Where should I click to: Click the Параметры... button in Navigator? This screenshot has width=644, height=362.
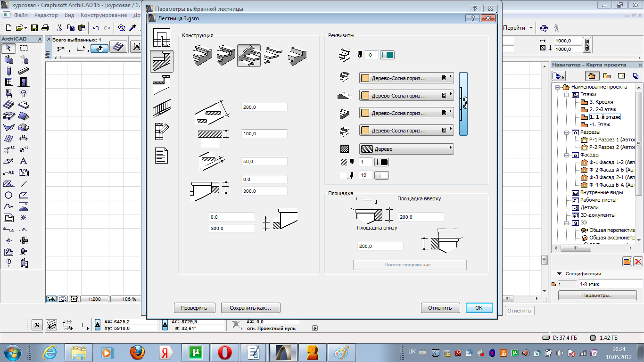click(x=597, y=296)
